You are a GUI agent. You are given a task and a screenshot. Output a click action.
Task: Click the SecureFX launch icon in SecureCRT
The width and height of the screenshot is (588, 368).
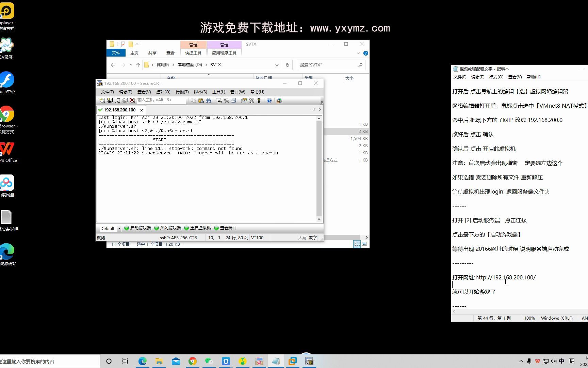coord(279,101)
